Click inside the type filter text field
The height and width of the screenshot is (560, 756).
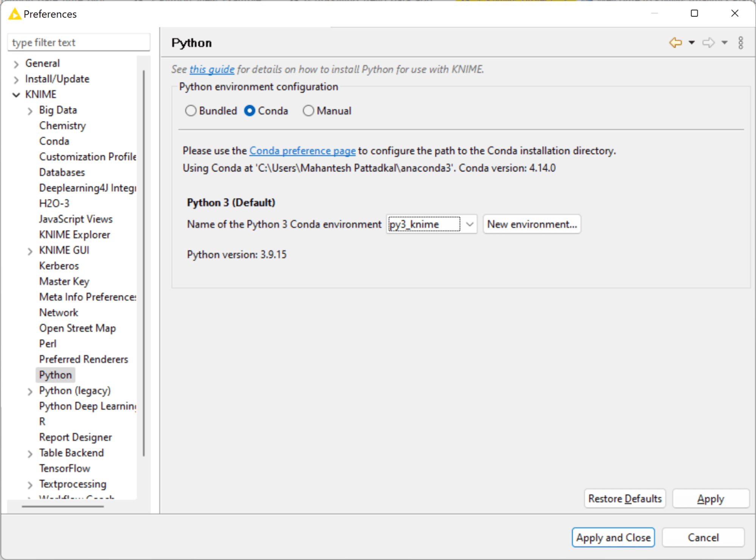78,42
